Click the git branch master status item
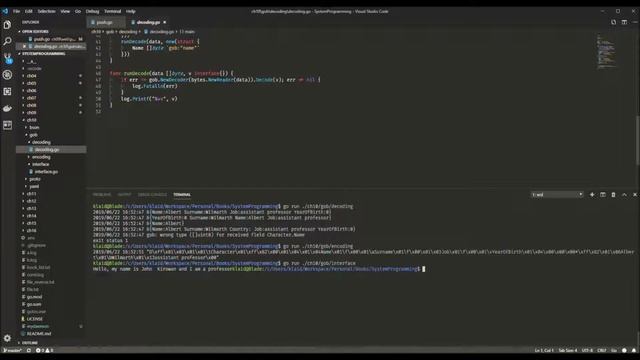This screenshot has height=360, width=640. click(x=12, y=350)
